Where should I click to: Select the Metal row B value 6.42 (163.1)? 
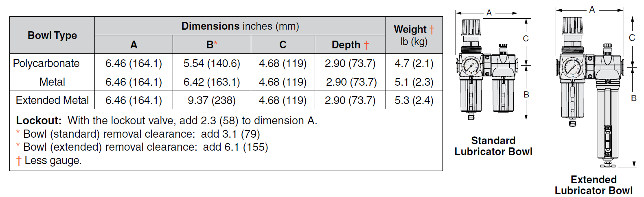point(212,82)
